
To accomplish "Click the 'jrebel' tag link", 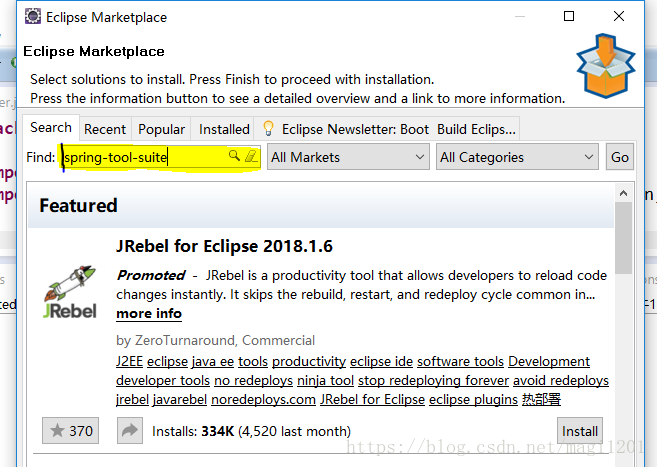I will pyautogui.click(x=132, y=399).
